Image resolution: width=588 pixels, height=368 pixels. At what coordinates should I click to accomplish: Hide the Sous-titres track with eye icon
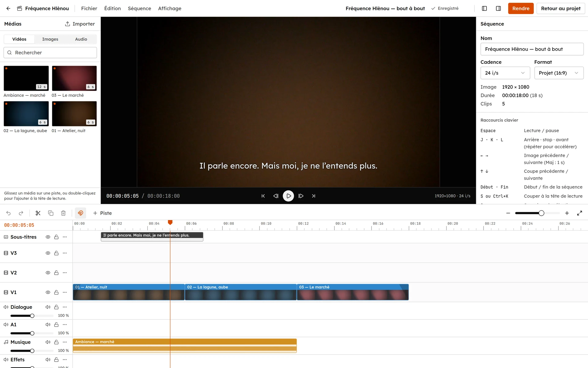coord(48,237)
